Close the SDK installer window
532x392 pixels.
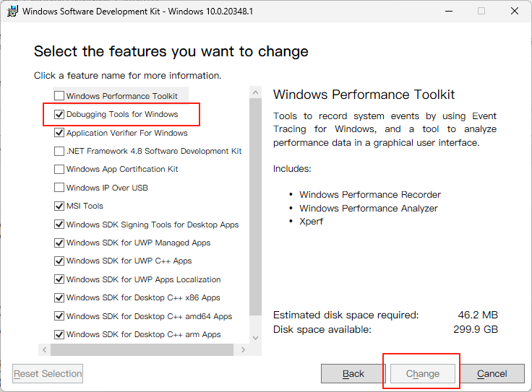point(515,11)
